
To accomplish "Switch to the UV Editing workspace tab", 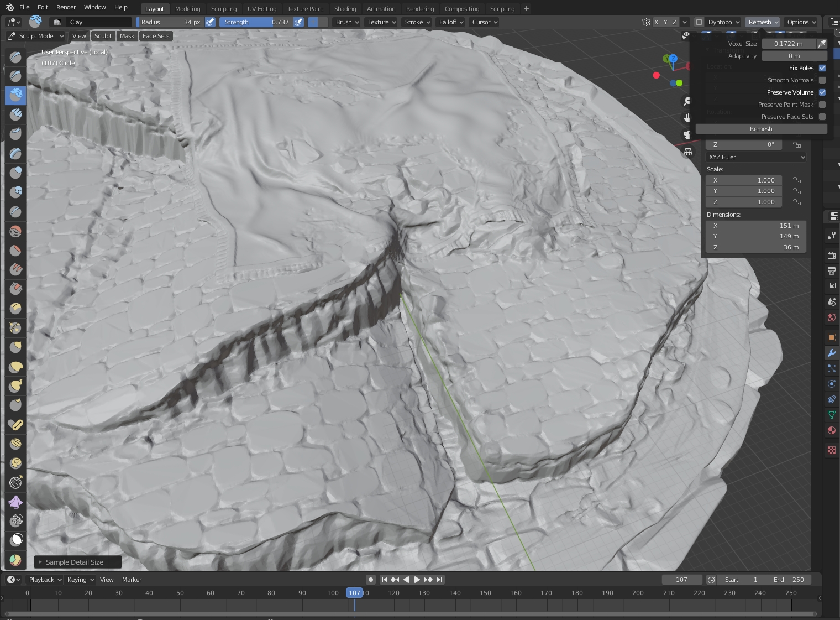I will point(262,9).
